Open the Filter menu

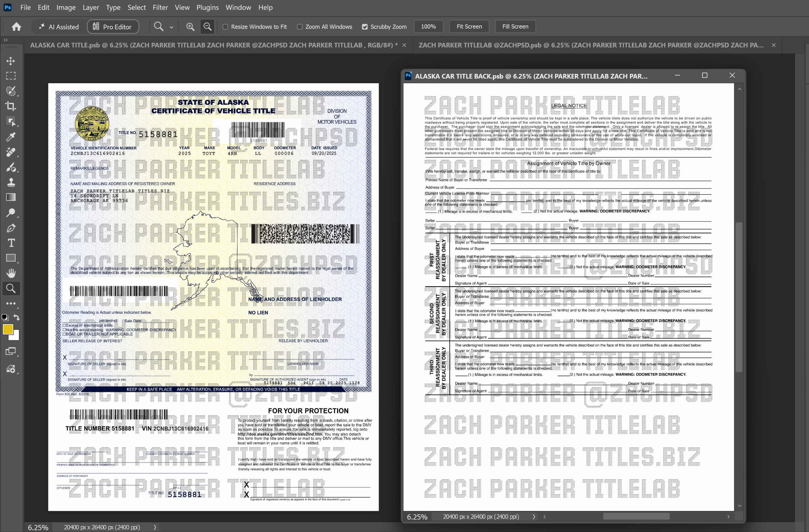pyautogui.click(x=160, y=8)
